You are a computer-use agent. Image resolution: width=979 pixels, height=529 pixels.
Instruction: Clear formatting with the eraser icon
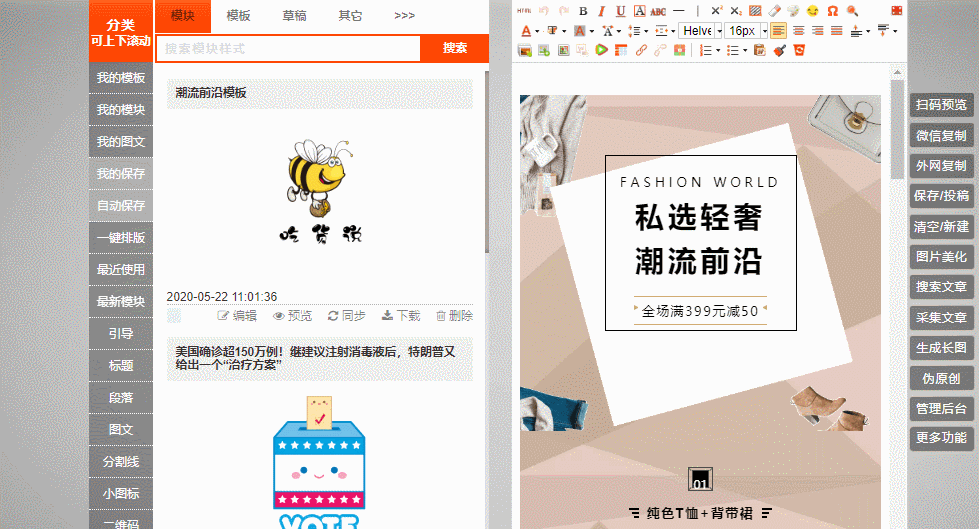point(774,11)
